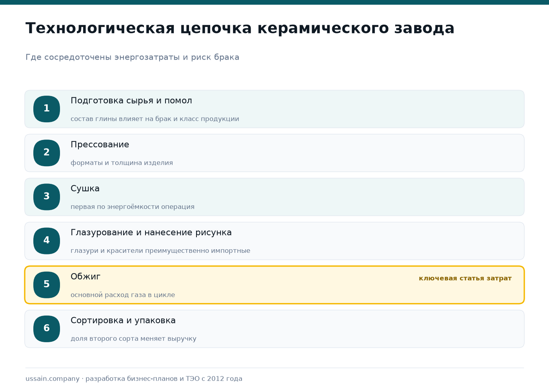Viewport: 549px width, 392px height.
Task: Click the number 5 badge beside Обжиг
Action: pos(47,285)
